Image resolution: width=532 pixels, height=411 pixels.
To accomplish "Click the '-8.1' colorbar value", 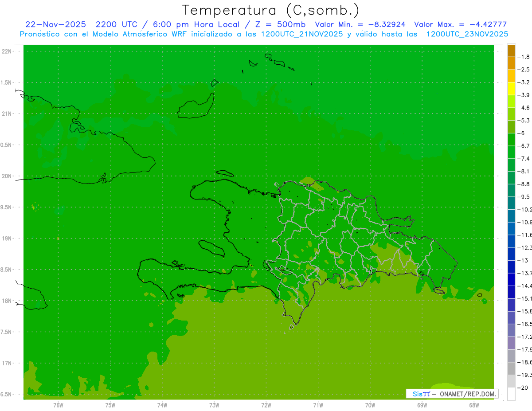I will pyautogui.click(x=523, y=171).
